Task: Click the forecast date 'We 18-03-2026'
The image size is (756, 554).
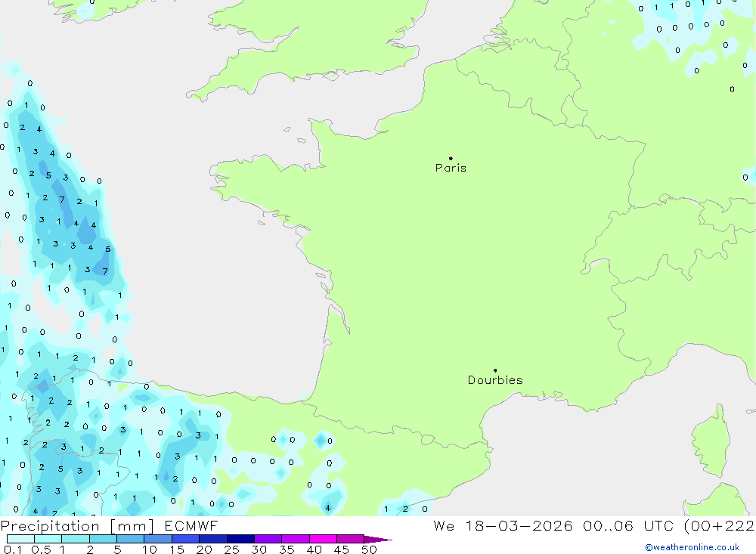Action: [503, 525]
